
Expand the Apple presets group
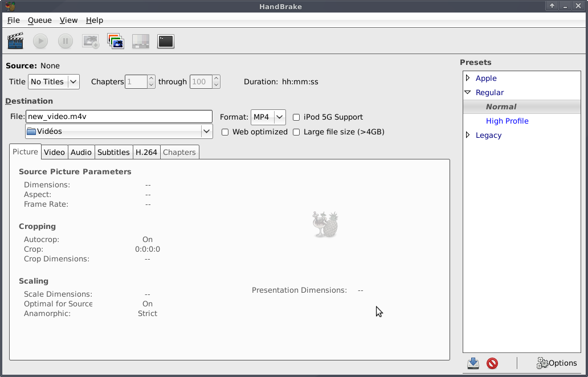(x=468, y=78)
